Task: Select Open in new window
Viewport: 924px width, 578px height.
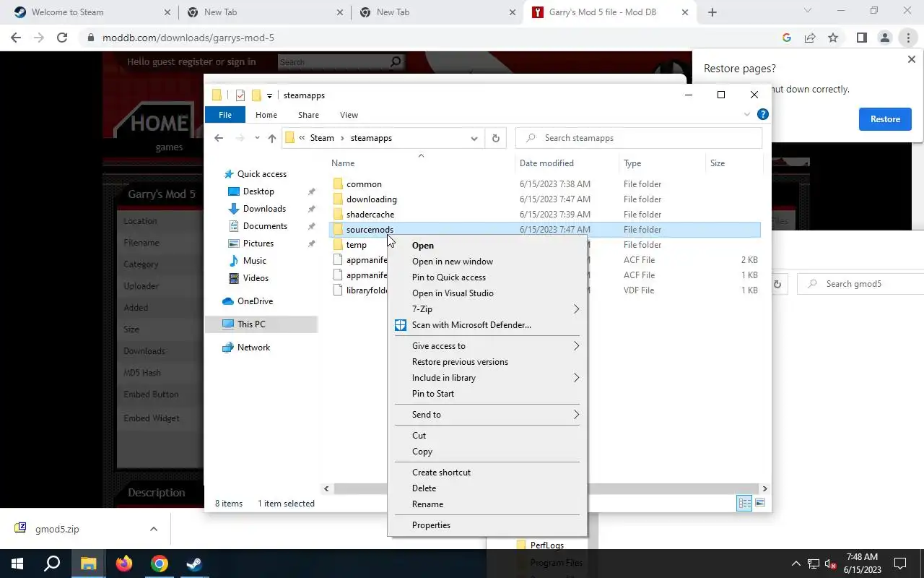Action: pyautogui.click(x=487, y=262)
